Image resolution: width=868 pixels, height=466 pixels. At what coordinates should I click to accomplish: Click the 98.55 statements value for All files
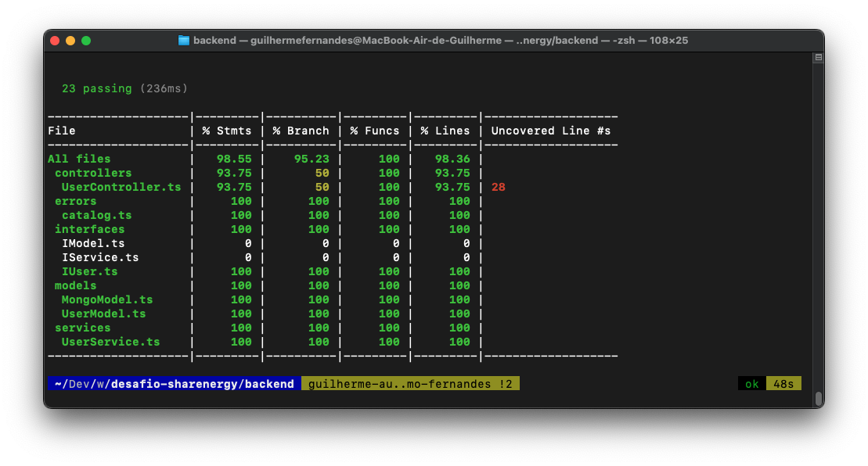point(233,160)
